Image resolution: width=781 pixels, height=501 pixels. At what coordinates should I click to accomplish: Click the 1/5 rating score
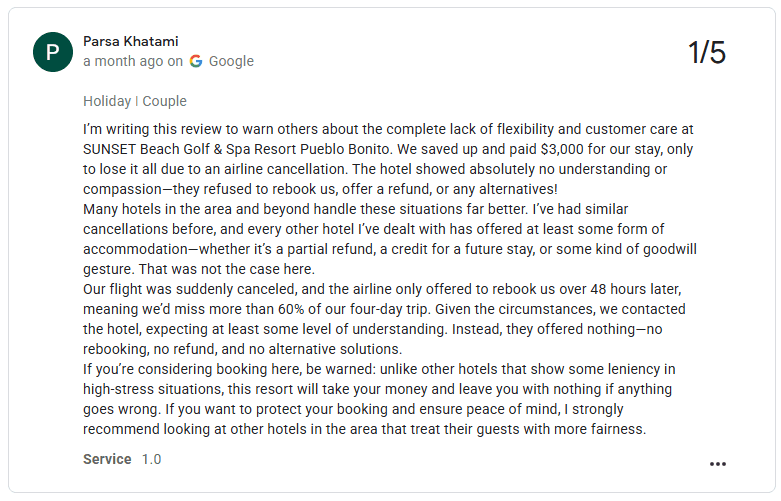707,53
